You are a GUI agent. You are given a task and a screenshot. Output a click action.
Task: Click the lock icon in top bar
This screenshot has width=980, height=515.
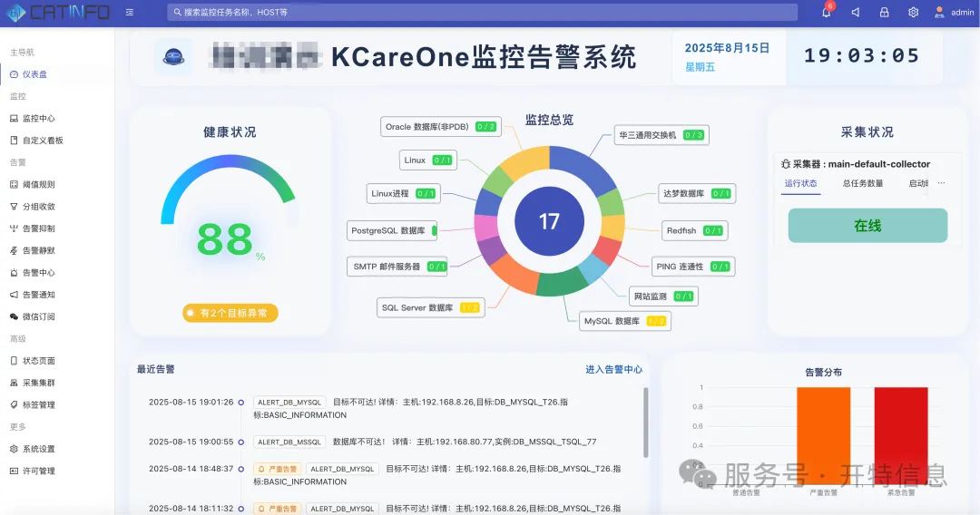click(884, 13)
